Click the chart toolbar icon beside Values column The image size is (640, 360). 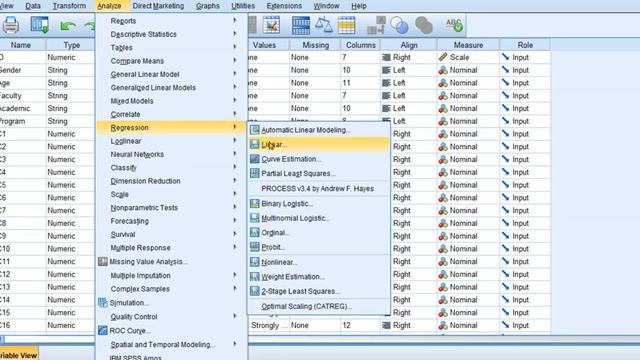271,25
